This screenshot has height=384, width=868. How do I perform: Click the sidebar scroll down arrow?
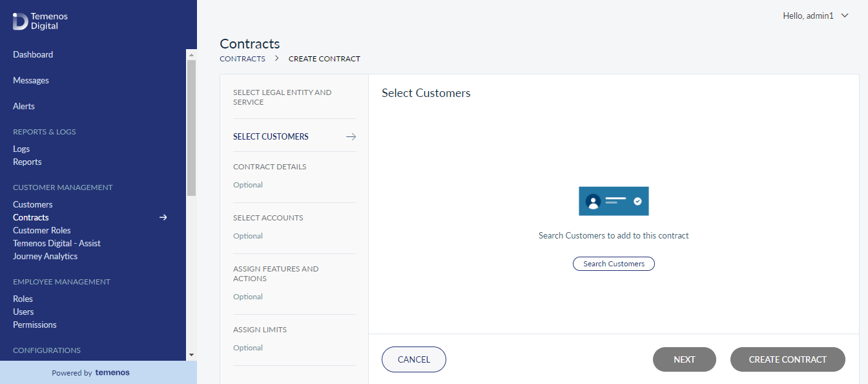click(x=191, y=355)
